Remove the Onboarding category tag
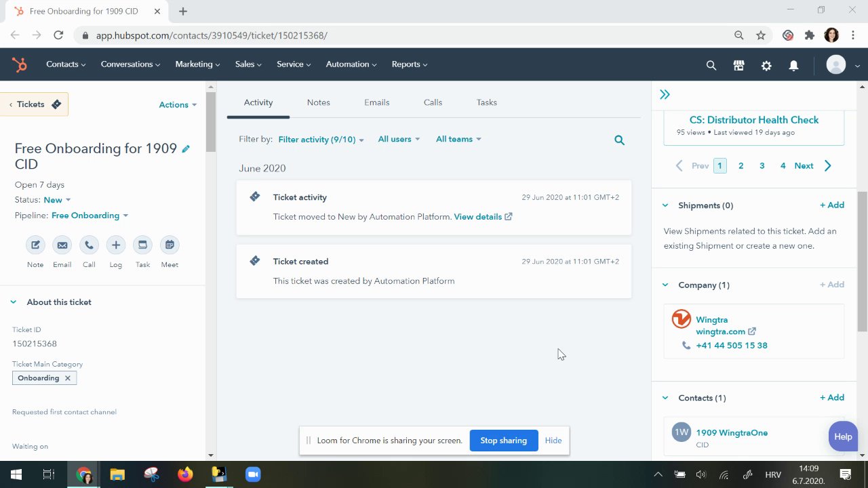Image resolution: width=868 pixels, height=488 pixels. point(68,378)
